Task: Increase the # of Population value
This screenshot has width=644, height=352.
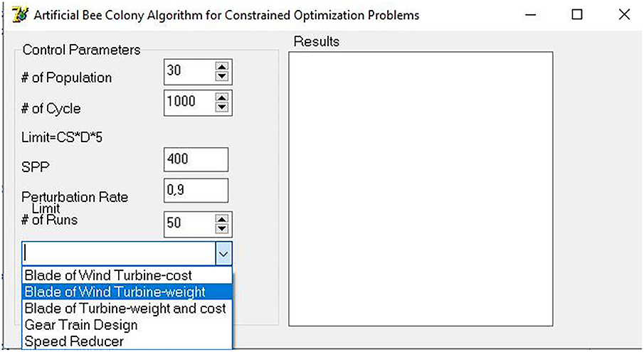Action: 222,68
